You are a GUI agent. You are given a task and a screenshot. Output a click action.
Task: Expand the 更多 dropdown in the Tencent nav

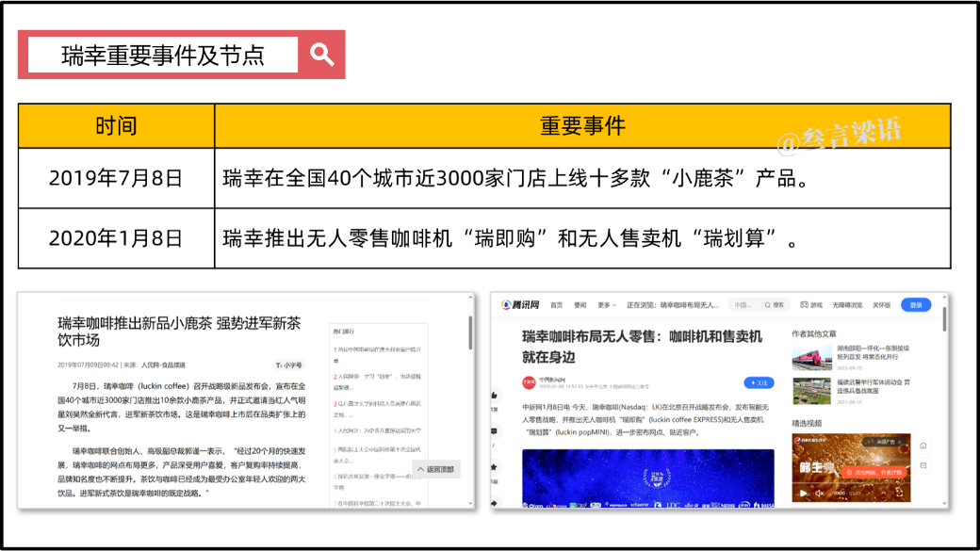point(604,305)
